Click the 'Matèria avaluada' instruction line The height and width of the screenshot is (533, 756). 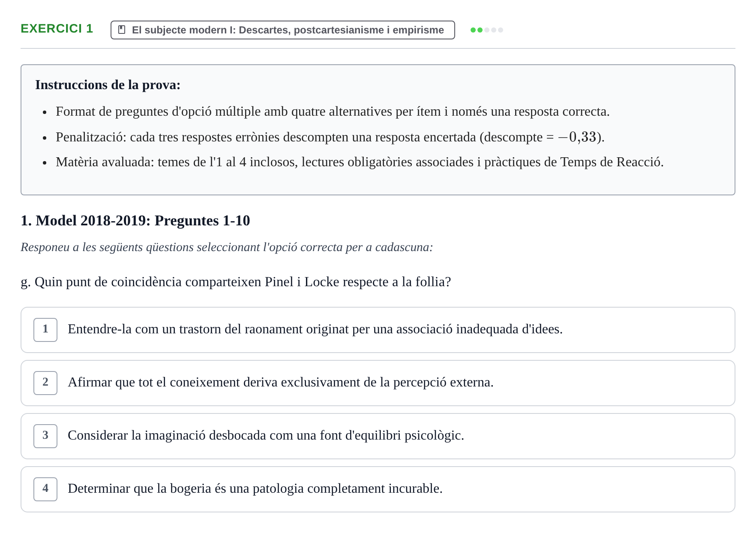tap(360, 162)
